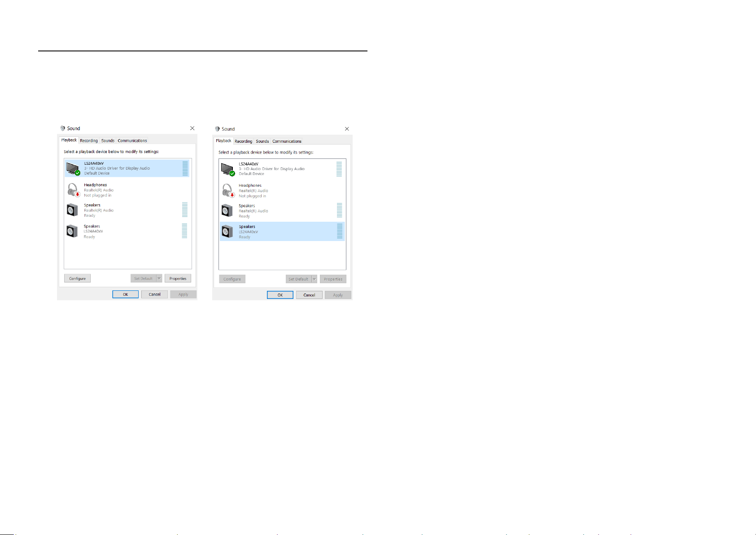Viewport: 756px width, 535px height.
Task: Select 'Default Device' text in right window
Action: pos(251,174)
